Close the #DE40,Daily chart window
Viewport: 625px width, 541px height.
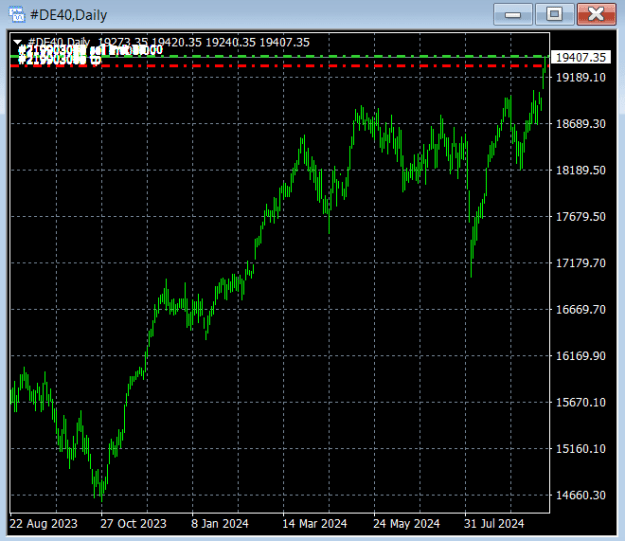click(596, 14)
